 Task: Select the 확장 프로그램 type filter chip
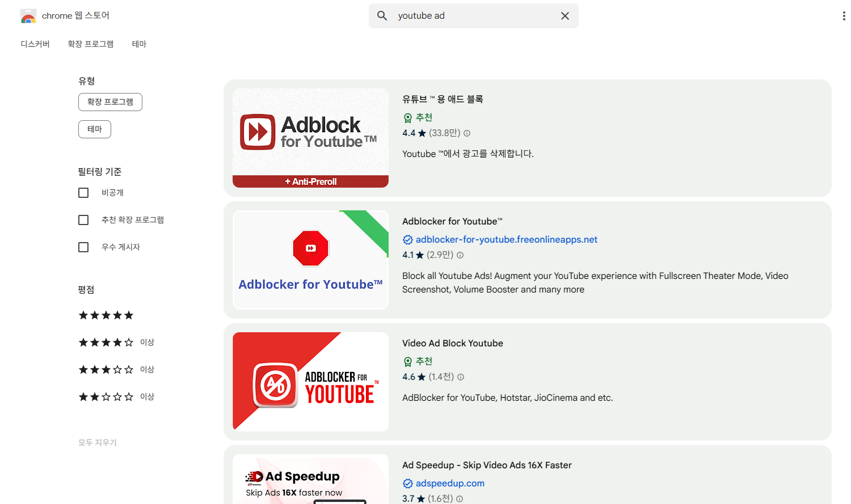[x=110, y=102]
